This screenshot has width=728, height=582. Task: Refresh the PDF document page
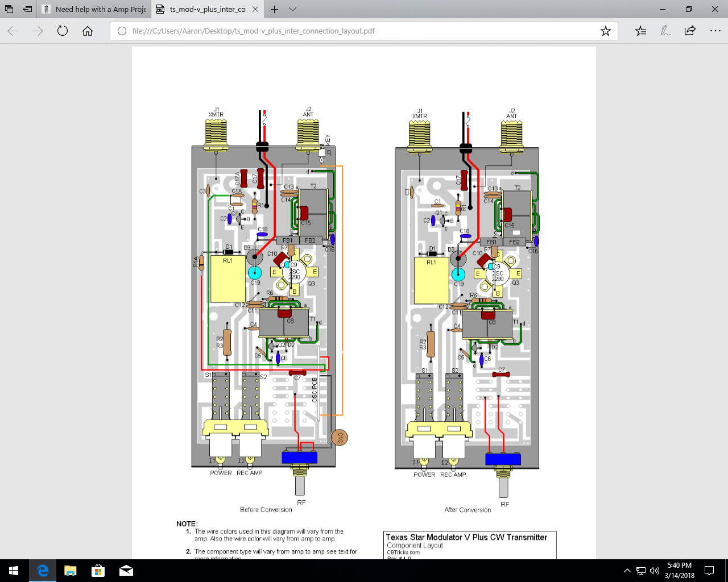pos(62,31)
